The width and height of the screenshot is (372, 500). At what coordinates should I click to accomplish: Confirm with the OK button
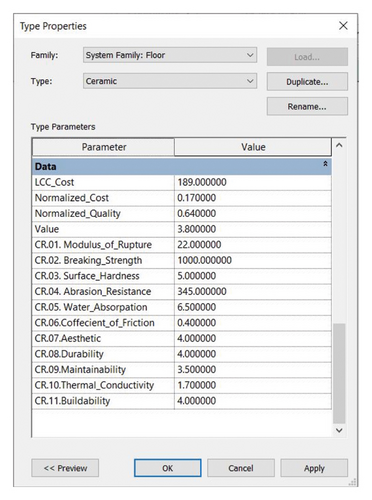(x=168, y=468)
